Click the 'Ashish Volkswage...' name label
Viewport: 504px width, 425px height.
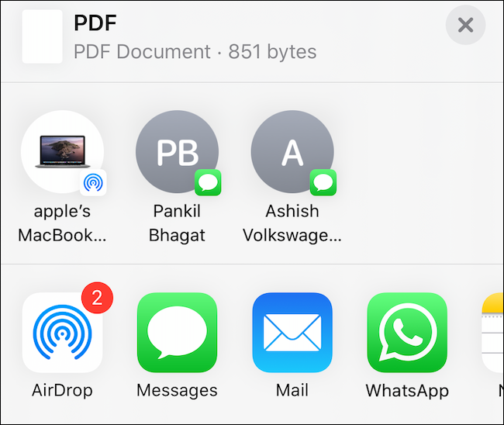292,223
